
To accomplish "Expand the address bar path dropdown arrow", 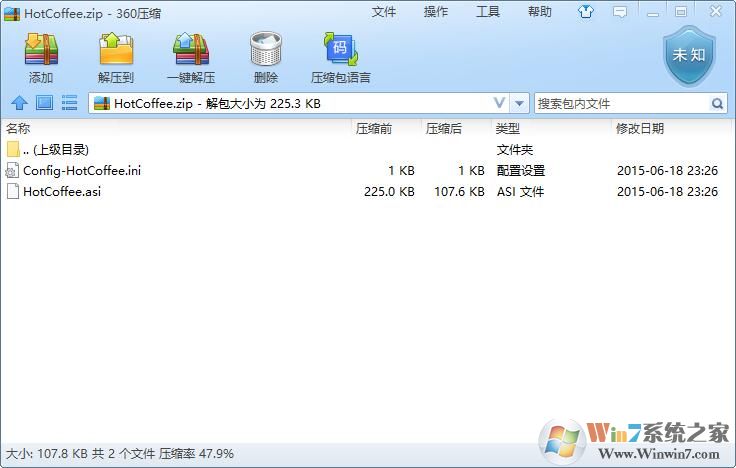I will pos(519,103).
